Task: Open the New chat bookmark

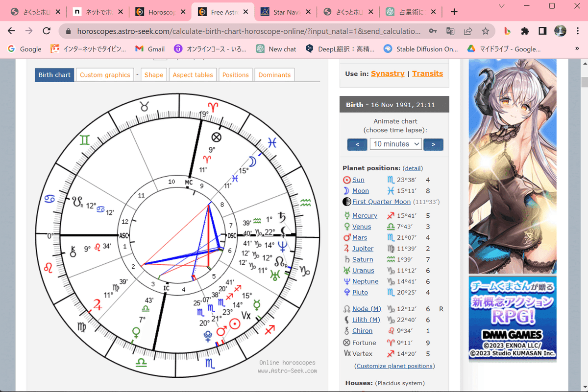Action: click(x=276, y=49)
